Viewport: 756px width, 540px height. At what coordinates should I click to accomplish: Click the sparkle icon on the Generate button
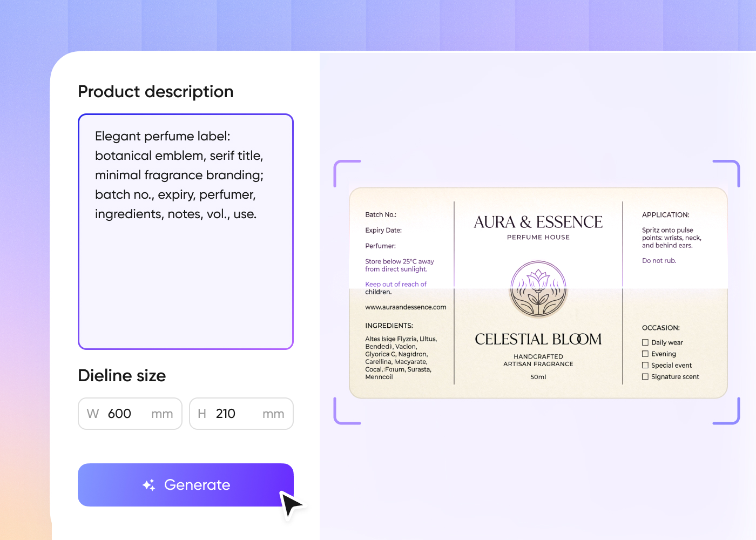pyautogui.click(x=149, y=485)
